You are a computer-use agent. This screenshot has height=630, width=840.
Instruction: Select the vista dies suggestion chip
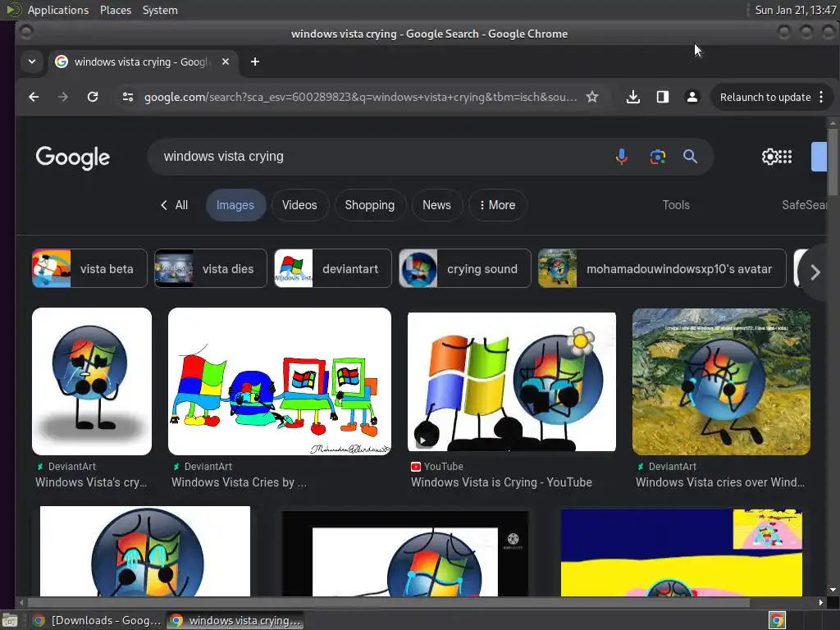(x=211, y=268)
